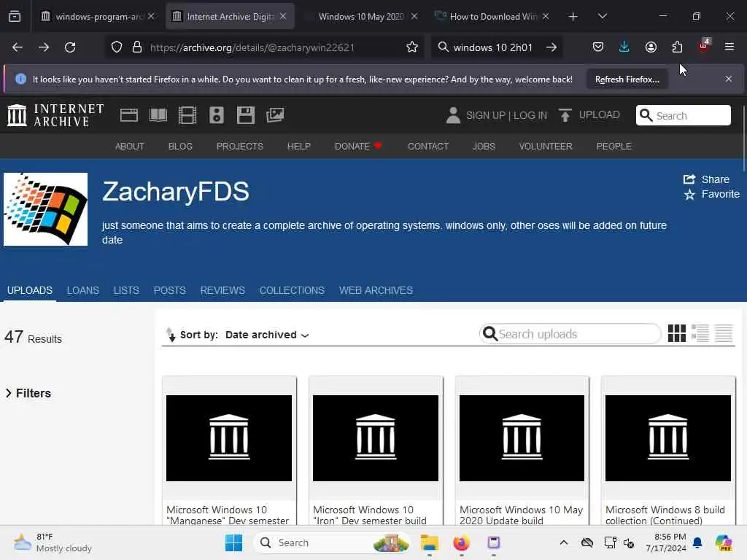
Task: Show hidden system tray icons
Action: [564, 542]
